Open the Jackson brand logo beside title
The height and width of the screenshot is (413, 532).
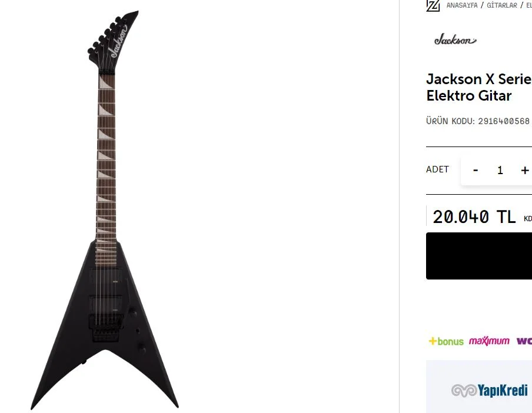click(455, 39)
